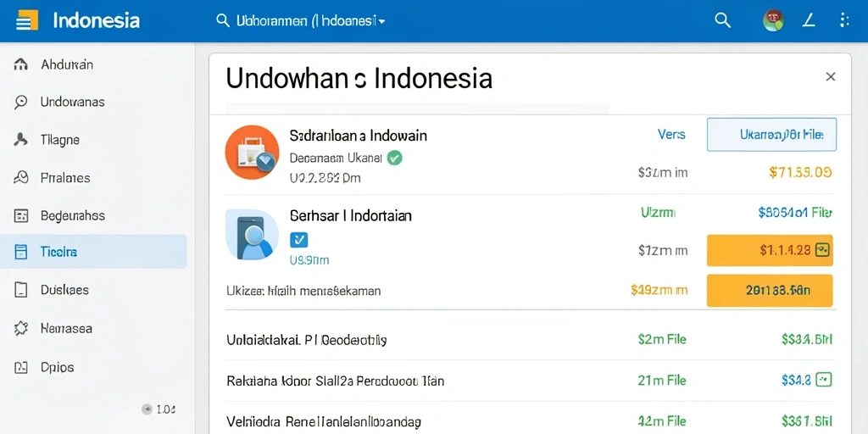Viewport: 868px width, 434px height.
Task: Open Dusktaes in the sidebar
Action: (x=64, y=290)
